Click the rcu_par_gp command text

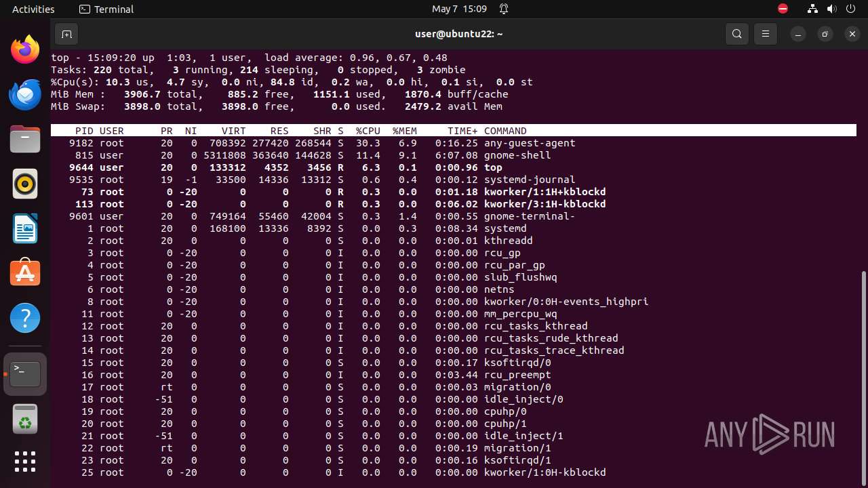click(x=515, y=265)
